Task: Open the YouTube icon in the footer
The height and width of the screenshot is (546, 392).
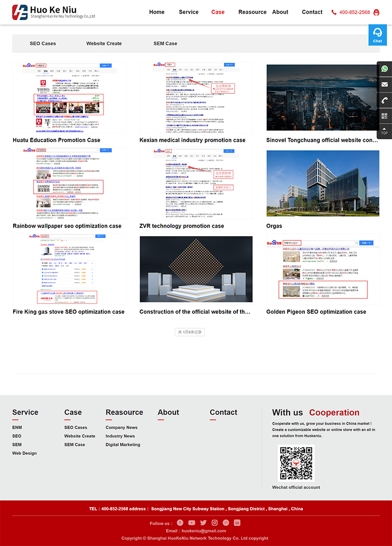Action: 192,522
